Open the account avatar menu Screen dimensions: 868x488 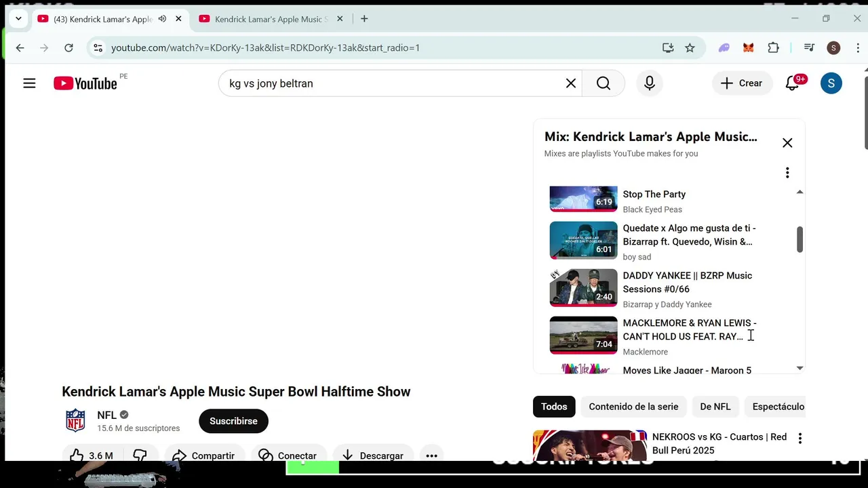point(831,83)
